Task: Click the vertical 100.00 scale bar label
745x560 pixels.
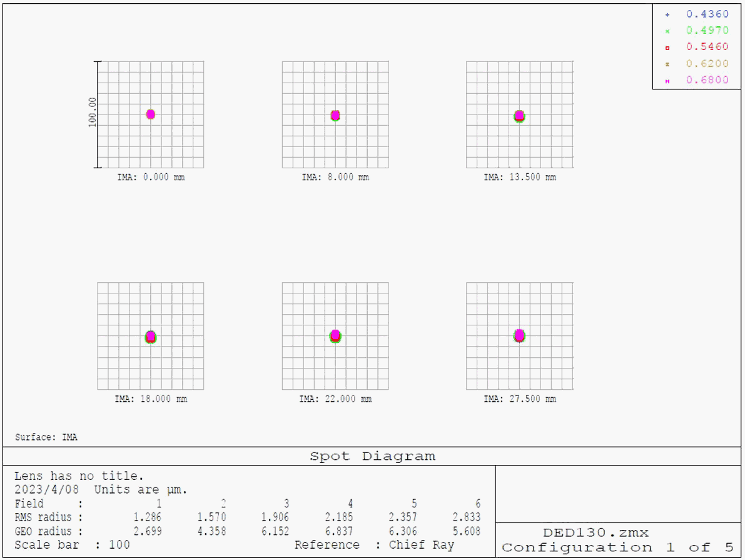Action: [93, 113]
